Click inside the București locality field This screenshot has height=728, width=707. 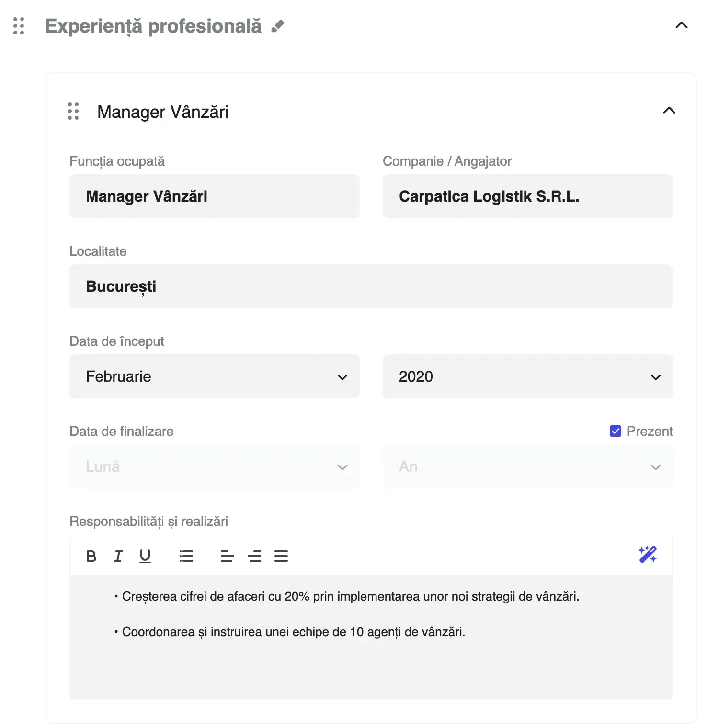(372, 286)
